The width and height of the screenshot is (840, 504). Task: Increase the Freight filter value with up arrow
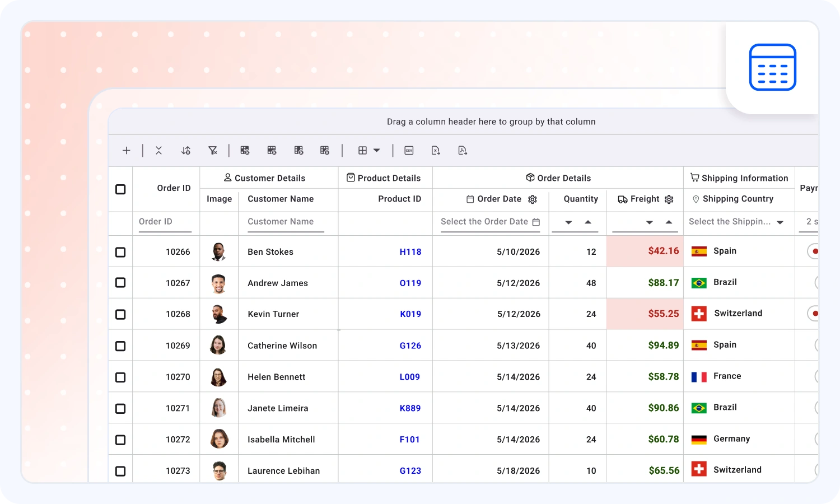669,222
